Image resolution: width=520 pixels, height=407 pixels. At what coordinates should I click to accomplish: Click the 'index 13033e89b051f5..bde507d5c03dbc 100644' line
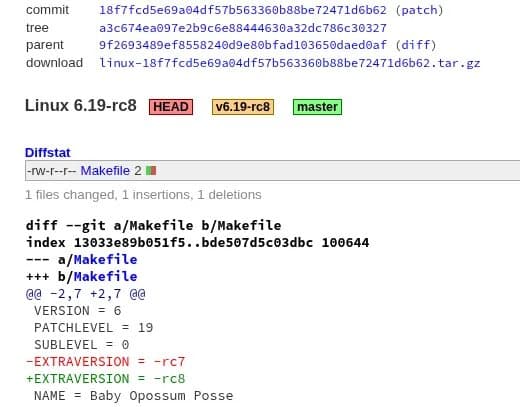(197, 243)
